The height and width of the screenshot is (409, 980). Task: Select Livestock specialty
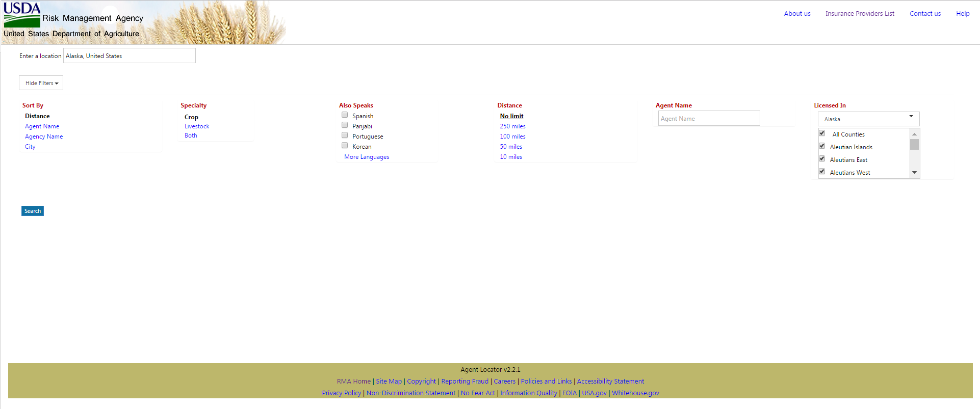197,126
